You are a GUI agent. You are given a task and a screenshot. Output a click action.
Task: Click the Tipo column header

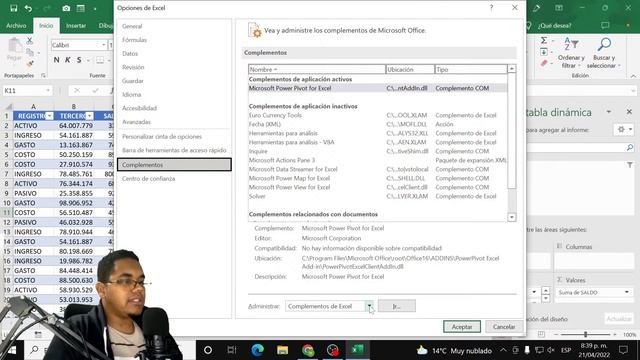[471, 69]
